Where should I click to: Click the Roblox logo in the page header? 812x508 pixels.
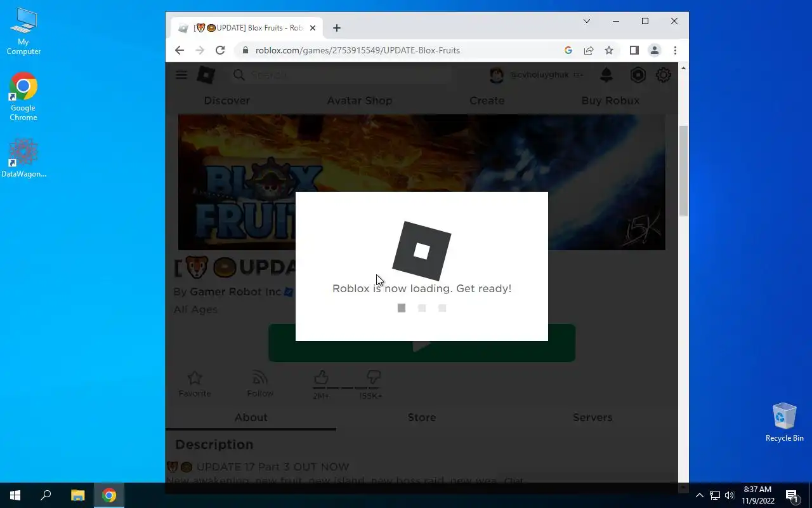click(206, 75)
